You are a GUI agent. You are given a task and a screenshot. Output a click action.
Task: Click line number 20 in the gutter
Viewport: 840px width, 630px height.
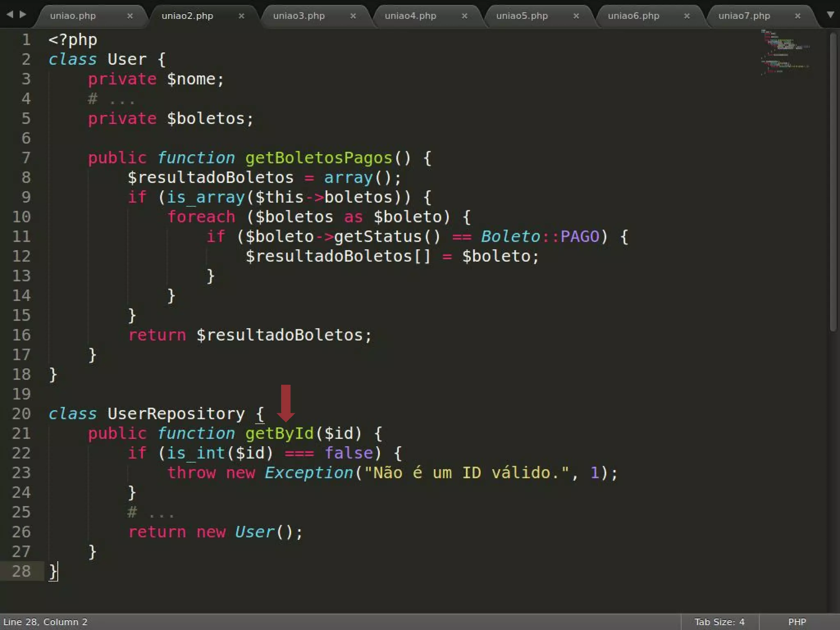pyautogui.click(x=21, y=413)
